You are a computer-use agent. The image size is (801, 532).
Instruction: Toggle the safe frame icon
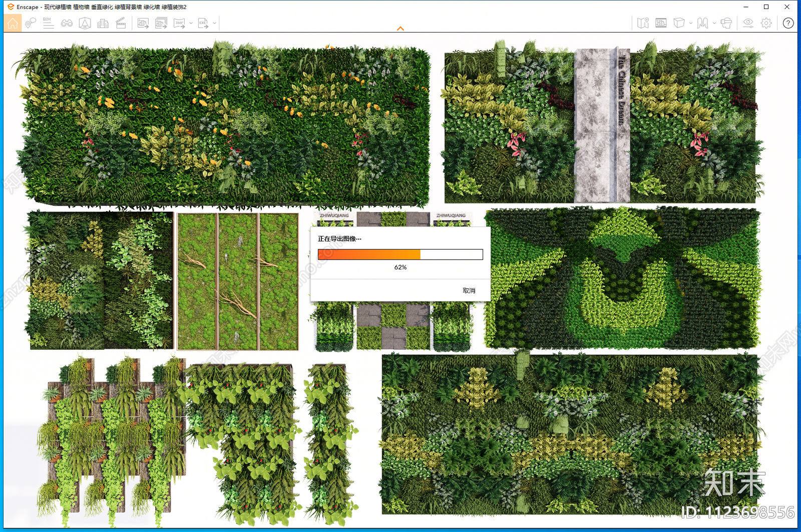click(x=85, y=23)
